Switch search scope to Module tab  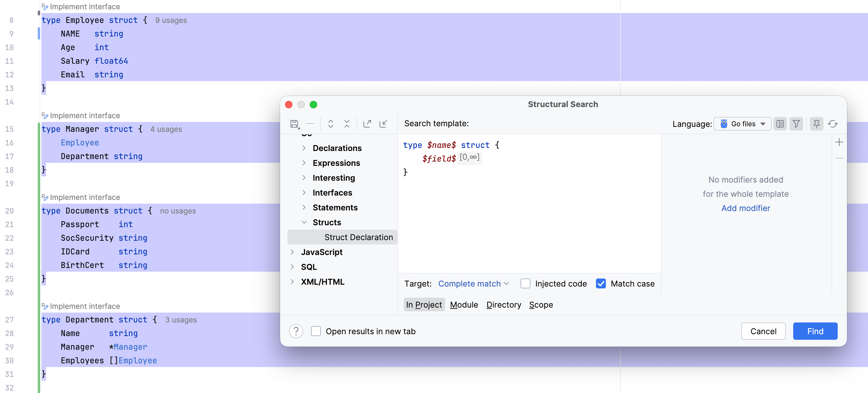(464, 304)
